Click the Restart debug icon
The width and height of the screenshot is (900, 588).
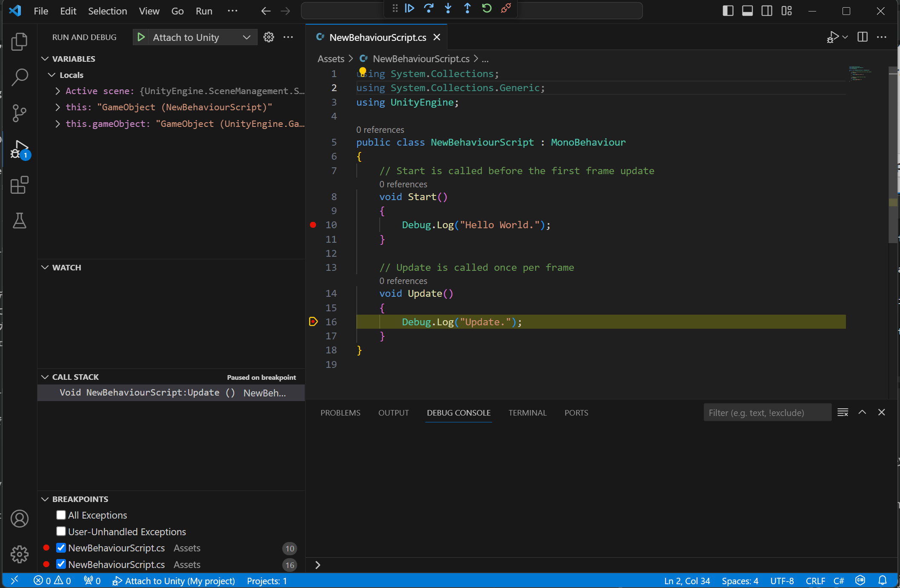pos(487,8)
